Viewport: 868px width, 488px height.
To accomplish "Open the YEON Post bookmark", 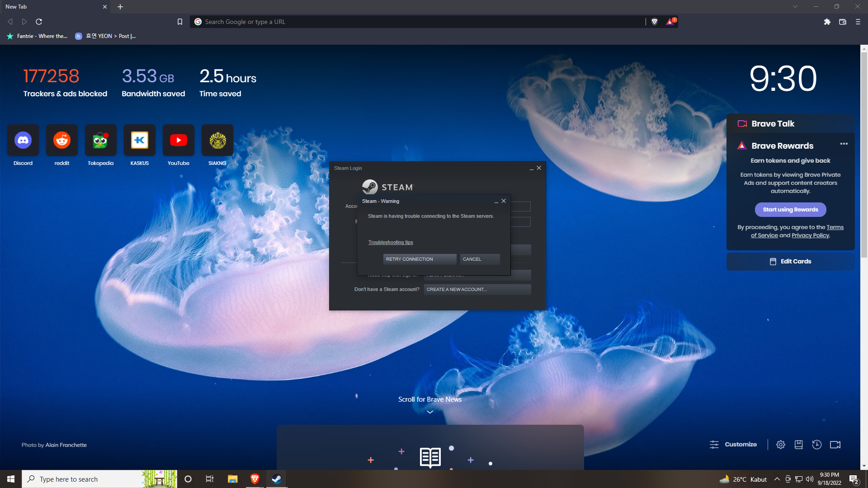I will [105, 36].
